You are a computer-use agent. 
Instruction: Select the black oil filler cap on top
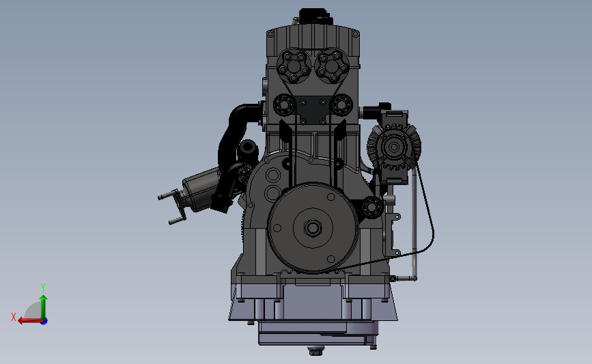tap(315, 16)
